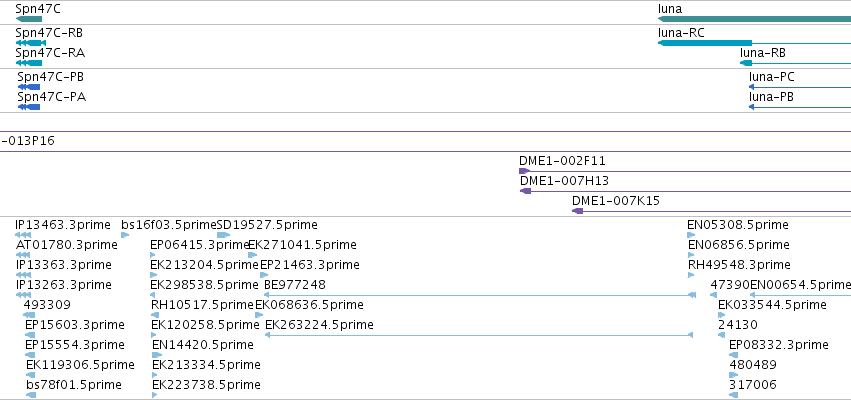Open the IP13463.3prime EST label
The height and width of the screenshot is (400, 851).
[63, 225]
